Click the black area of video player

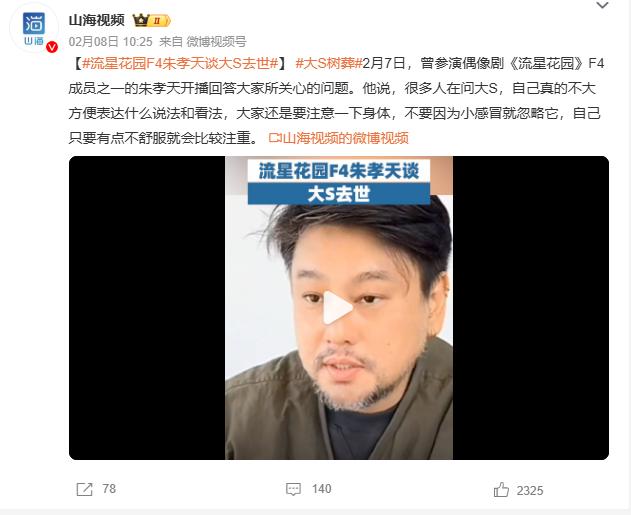coord(147,308)
